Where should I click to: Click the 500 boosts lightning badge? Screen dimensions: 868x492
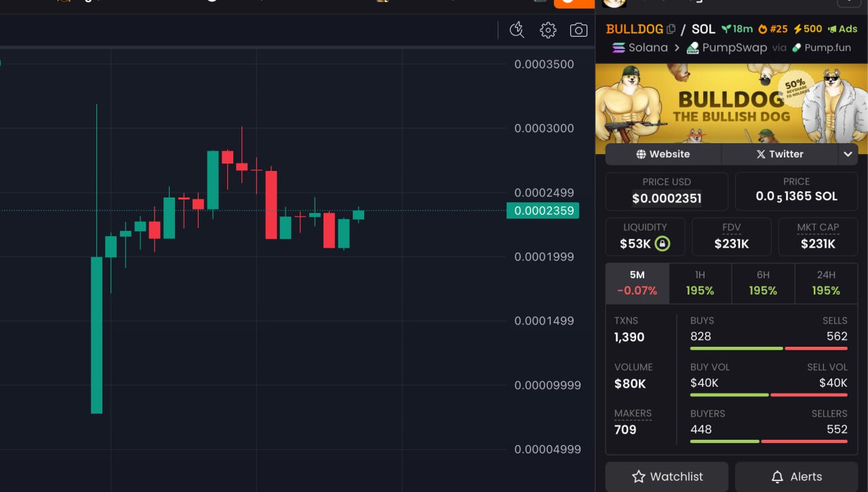[808, 29]
